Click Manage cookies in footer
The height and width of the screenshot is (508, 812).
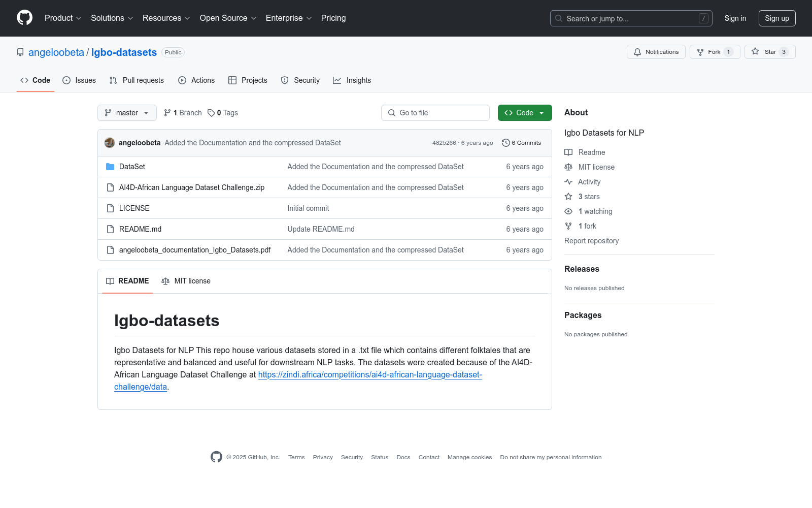pyautogui.click(x=470, y=457)
